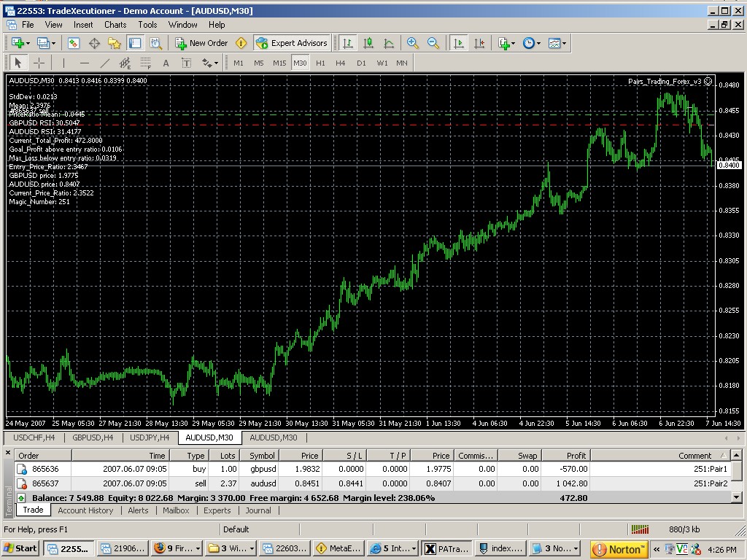The image size is (747, 560).
Task: Toggle the Data Window crosshair-circle icon
Action: [94, 43]
